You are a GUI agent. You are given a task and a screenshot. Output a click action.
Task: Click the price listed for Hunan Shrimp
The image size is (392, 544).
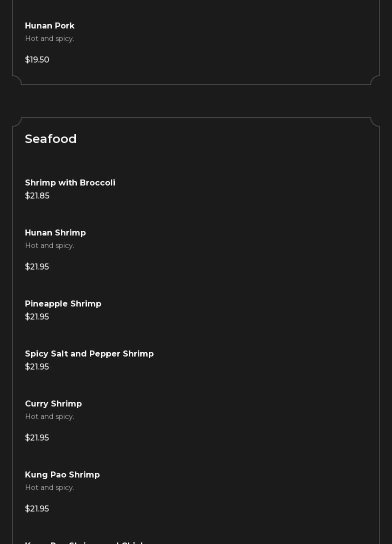37,266
